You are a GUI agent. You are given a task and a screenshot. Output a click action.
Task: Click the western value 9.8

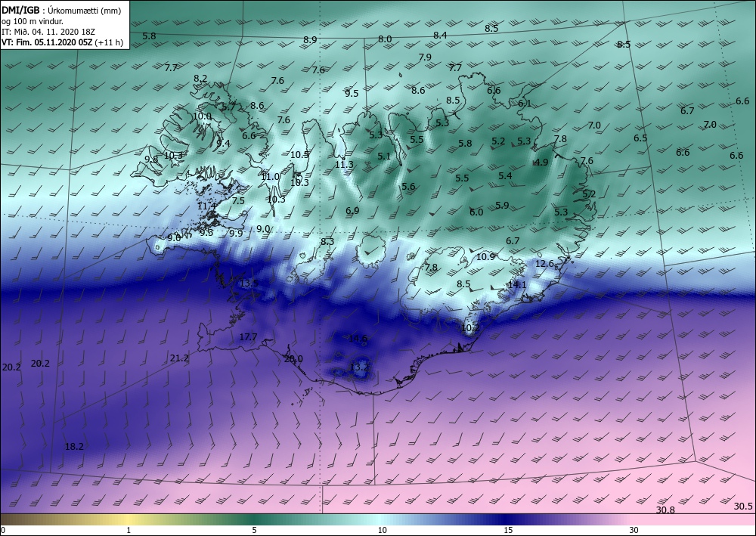[151, 159]
